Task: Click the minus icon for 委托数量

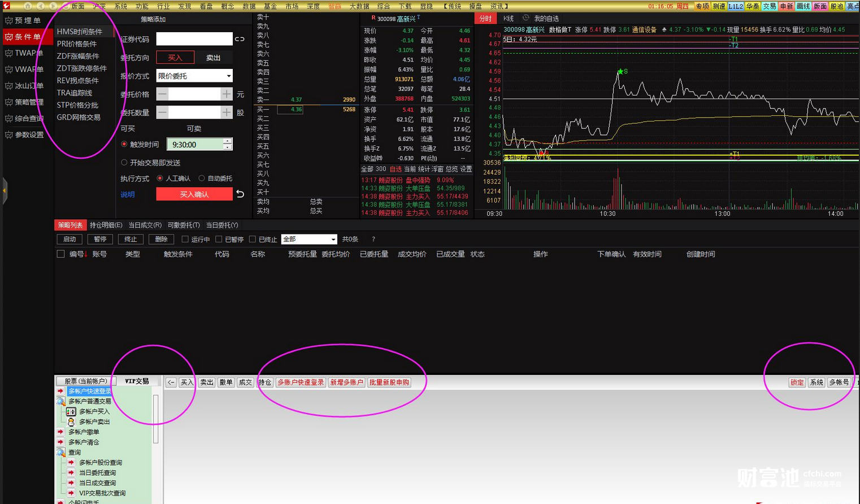Action: [x=162, y=112]
